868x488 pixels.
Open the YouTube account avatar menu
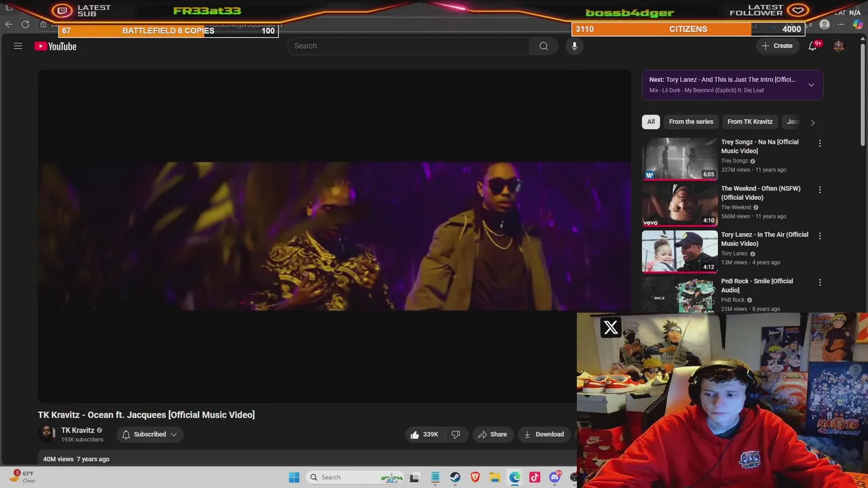tap(839, 46)
